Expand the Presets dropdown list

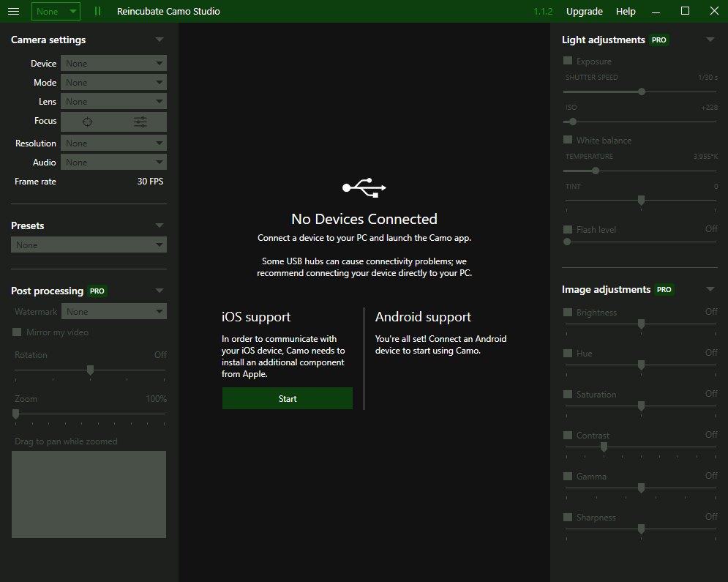coord(89,245)
